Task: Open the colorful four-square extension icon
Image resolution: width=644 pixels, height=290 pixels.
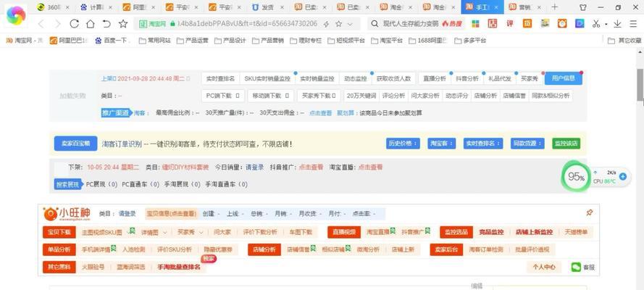Action: click(475, 24)
